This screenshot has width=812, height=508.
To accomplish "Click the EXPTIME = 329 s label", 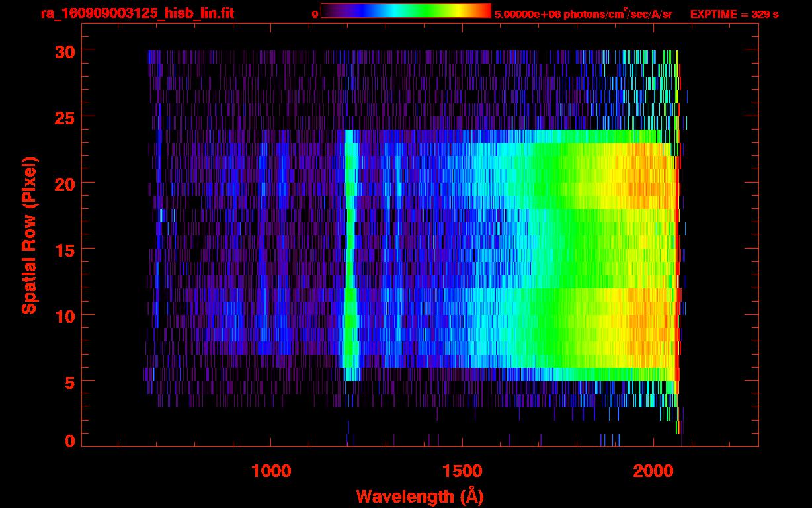I will click(x=734, y=13).
